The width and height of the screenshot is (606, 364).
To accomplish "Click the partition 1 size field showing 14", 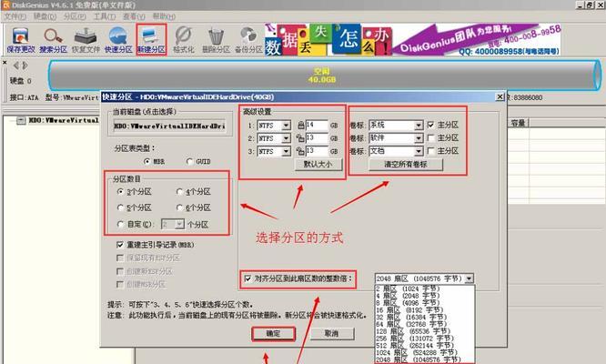I will pyautogui.click(x=317, y=125).
